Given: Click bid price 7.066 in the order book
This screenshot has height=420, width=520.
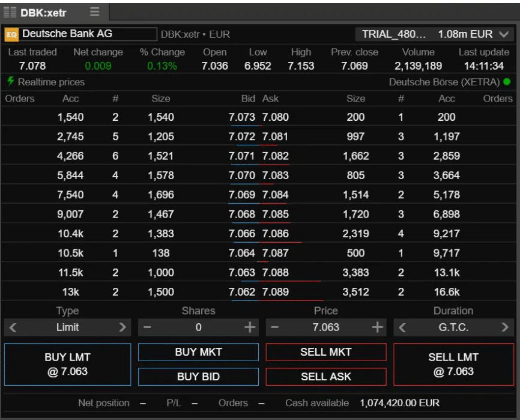Looking at the screenshot, I should coord(242,234).
